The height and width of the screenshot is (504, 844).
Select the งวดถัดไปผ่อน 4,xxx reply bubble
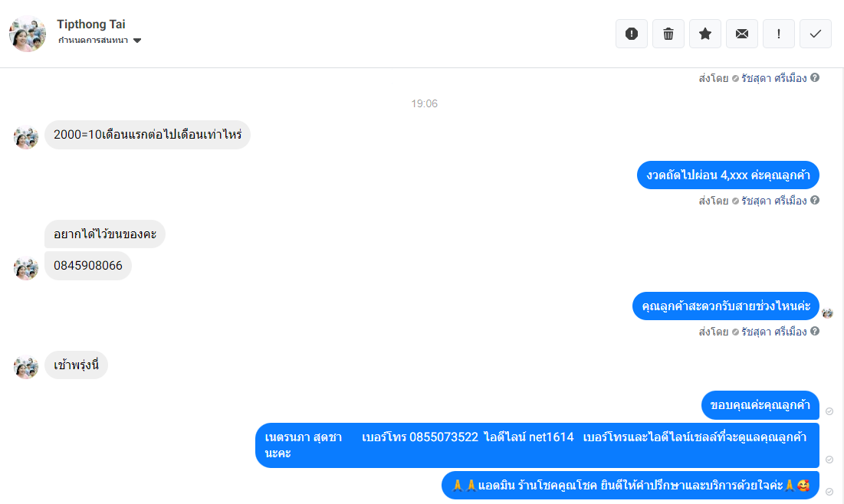(727, 175)
